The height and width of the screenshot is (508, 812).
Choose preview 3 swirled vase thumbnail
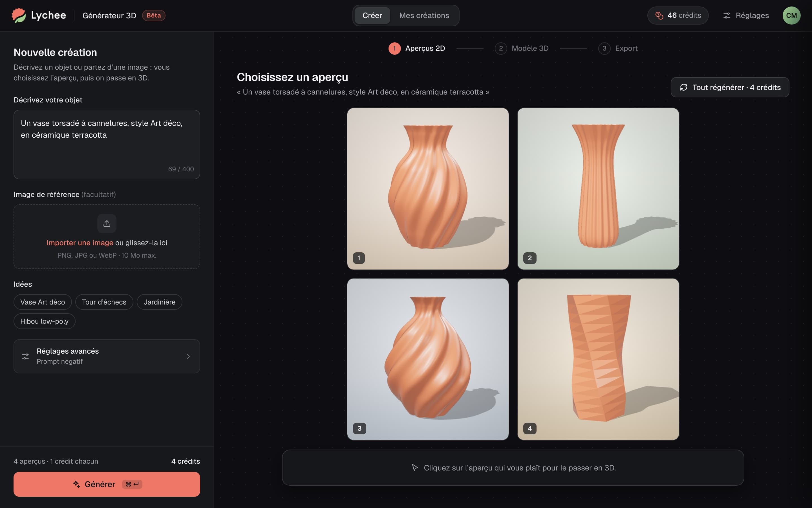[x=428, y=359]
